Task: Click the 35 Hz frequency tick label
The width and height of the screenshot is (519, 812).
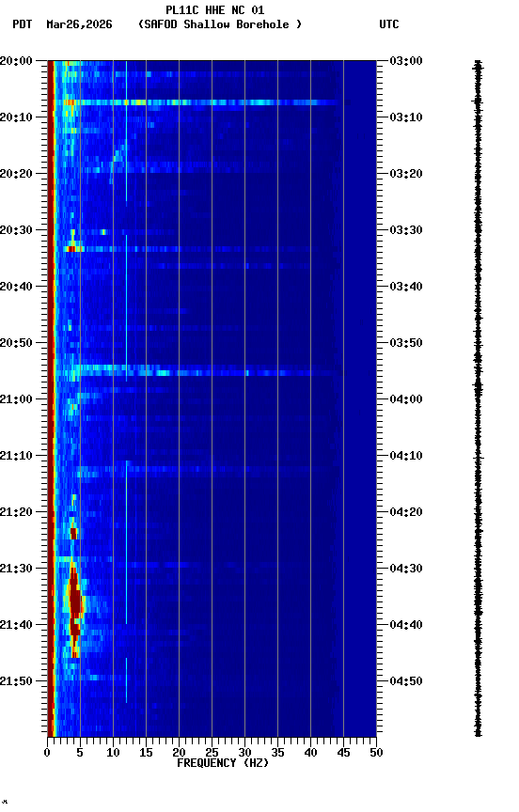Action: click(x=277, y=753)
